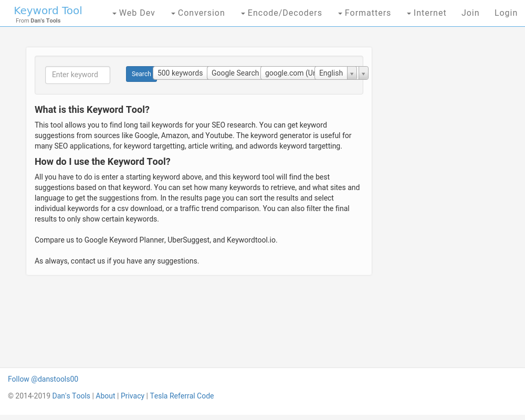Open the Privacy footer link
Viewport: 525px width, 420px height.
(132, 396)
